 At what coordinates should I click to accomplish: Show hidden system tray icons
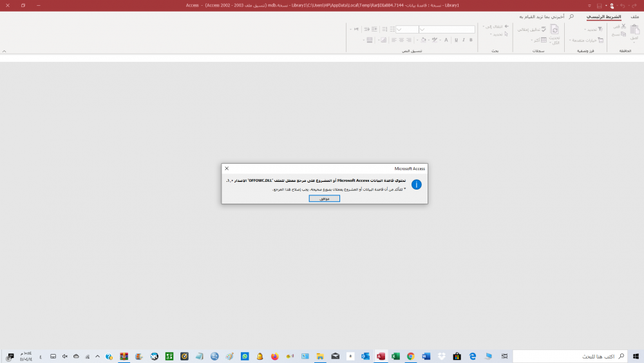point(97,357)
